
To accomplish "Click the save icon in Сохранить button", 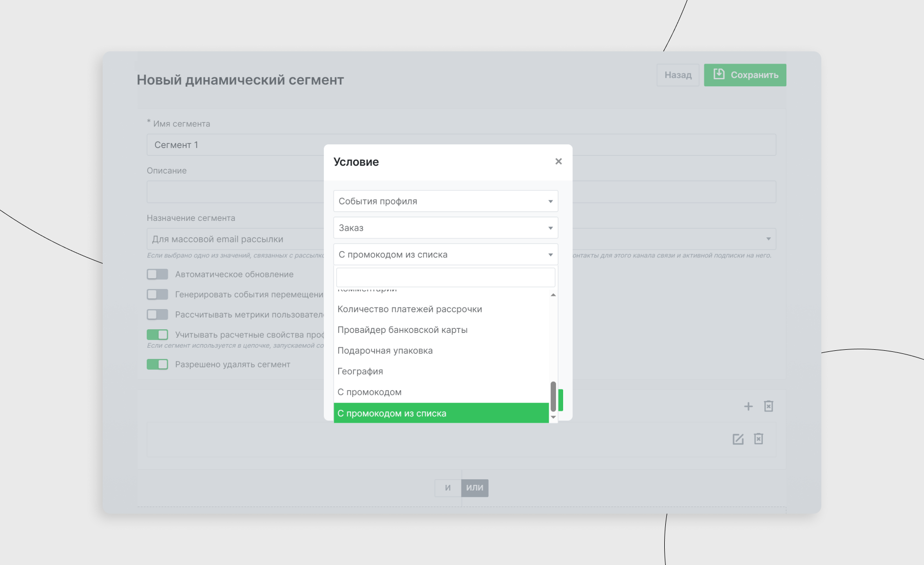I will point(719,74).
